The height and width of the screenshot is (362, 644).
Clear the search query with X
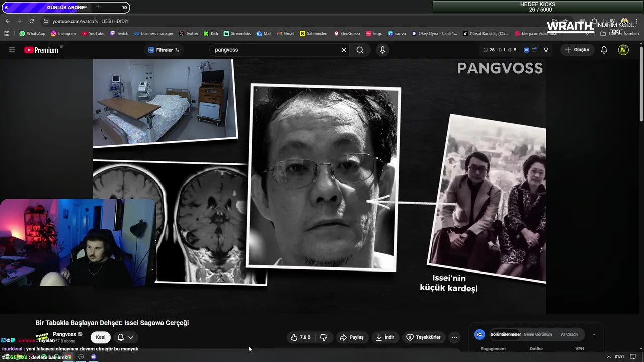(344, 50)
